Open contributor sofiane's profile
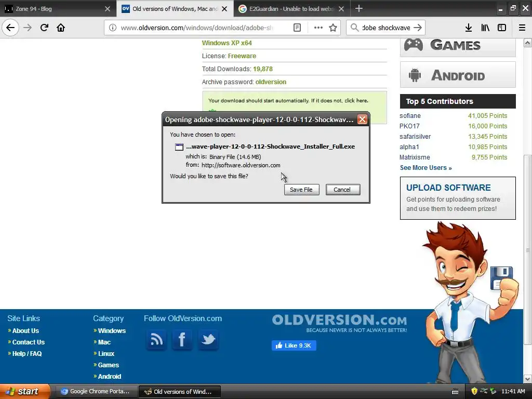 [x=410, y=116]
